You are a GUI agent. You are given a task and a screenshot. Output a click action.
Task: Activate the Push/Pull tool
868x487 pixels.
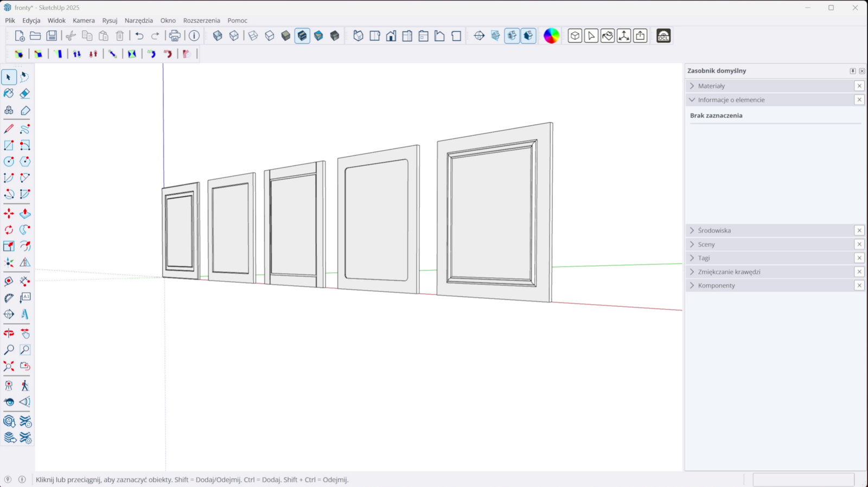click(25, 214)
